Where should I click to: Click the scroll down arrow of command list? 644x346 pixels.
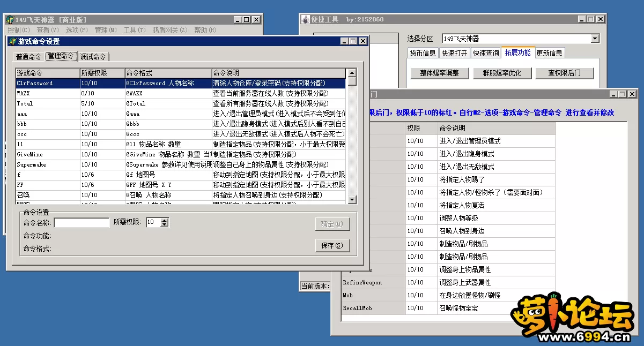[352, 200]
